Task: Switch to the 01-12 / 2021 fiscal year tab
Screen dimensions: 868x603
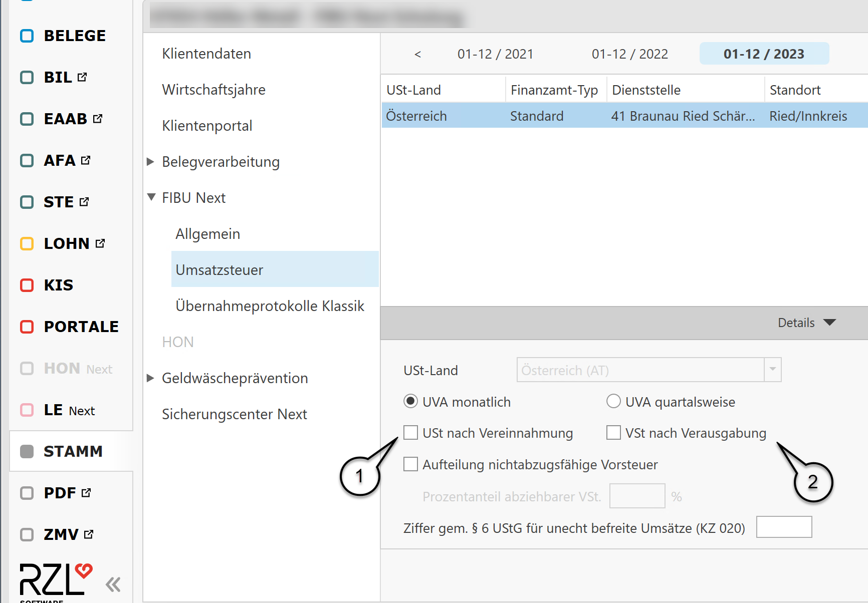Action: pos(495,54)
